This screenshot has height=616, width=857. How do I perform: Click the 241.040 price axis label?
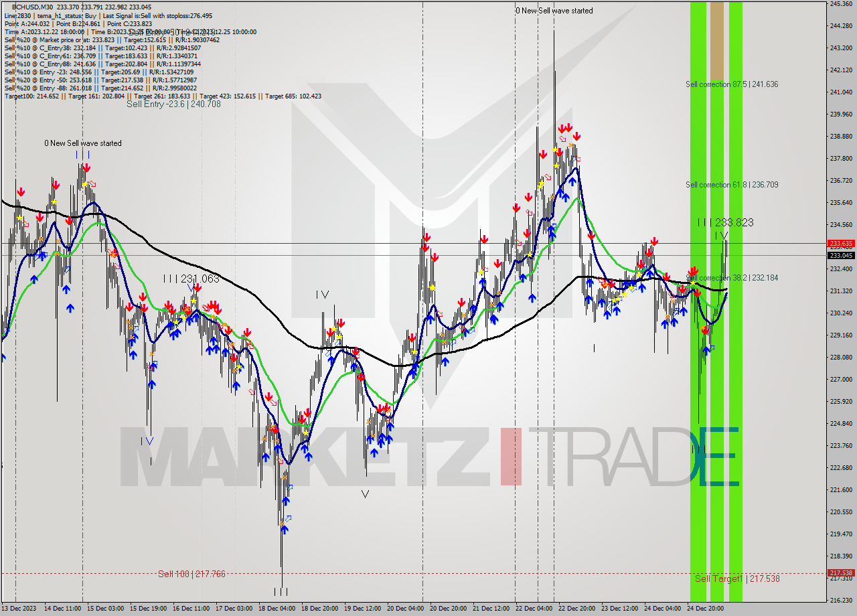(x=842, y=92)
